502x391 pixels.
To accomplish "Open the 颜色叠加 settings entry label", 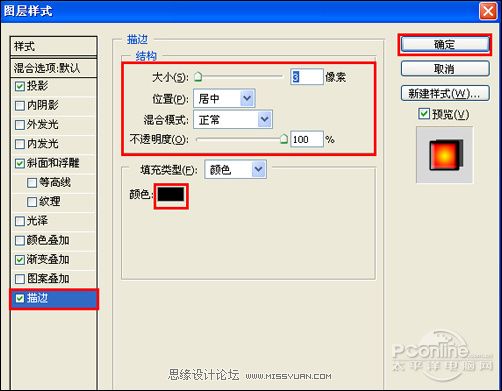I will click(48, 240).
